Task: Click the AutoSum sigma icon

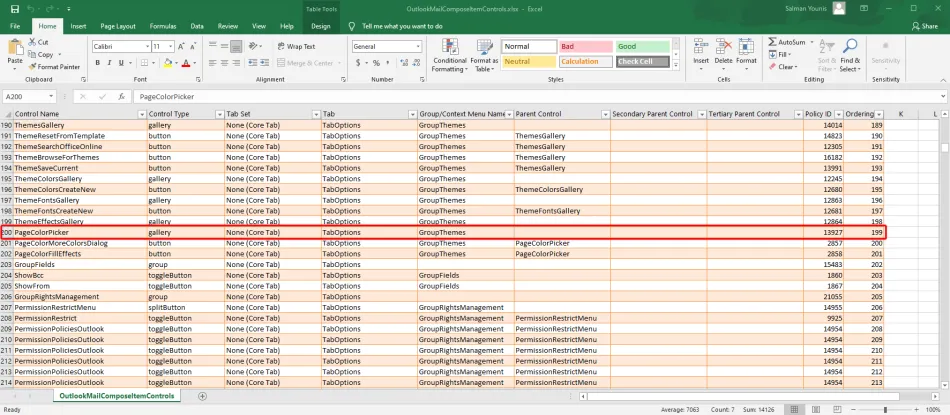Action: (772, 43)
